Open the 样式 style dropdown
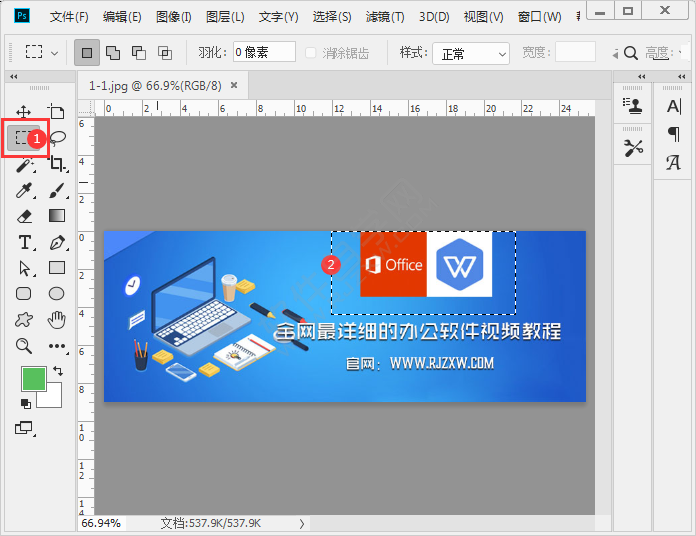The width and height of the screenshot is (696, 536). click(x=471, y=53)
